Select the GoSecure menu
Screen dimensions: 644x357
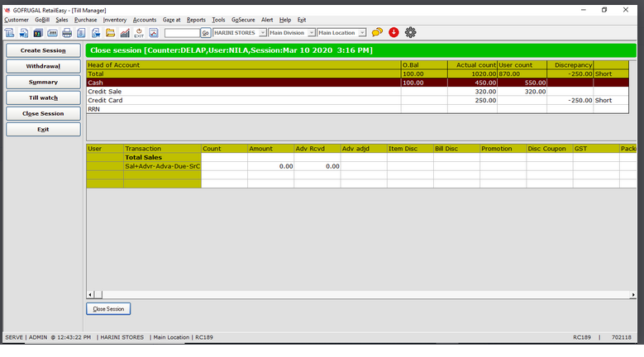[x=243, y=19]
